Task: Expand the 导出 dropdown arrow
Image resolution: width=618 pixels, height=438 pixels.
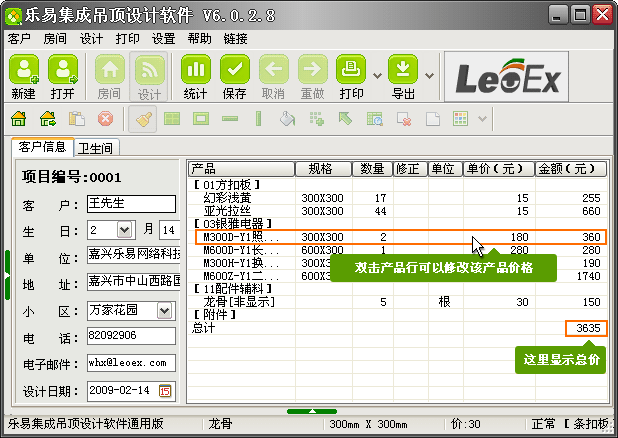Action: (429, 75)
